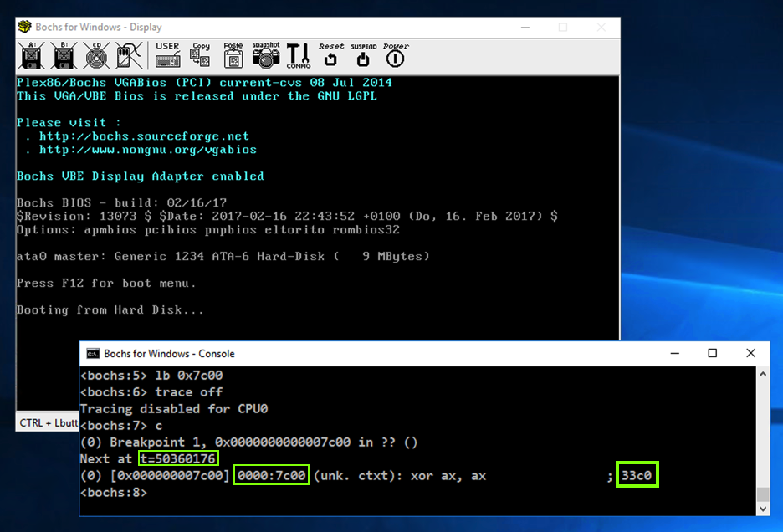The height and width of the screenshot is (532, 783).
Task: Click the 'Bochs BIOS - build: 02/16/17' line
Action: tap(121, 202)
